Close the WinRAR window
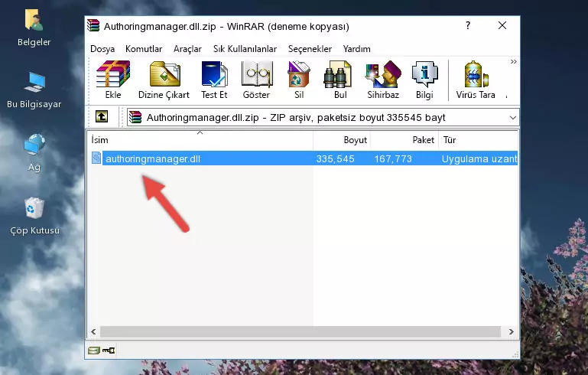Screen dimensions: 588x375 tap(502, 25)
